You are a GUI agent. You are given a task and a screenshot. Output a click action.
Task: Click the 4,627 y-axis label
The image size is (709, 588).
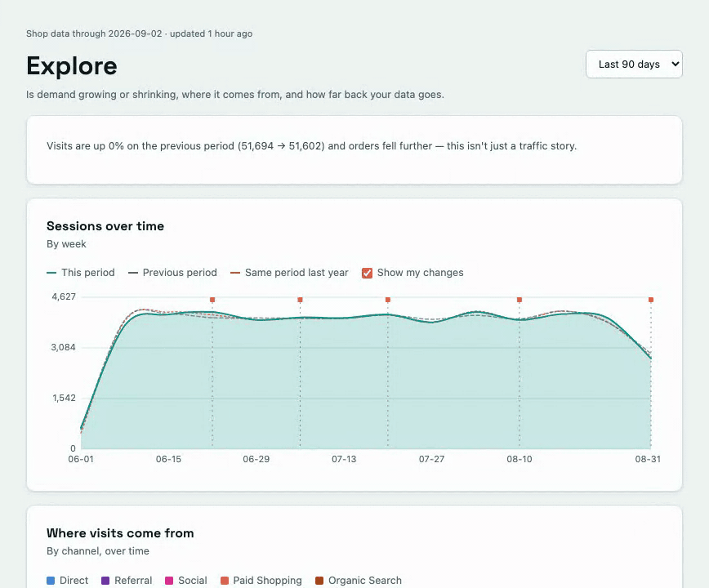click(64, 296)
